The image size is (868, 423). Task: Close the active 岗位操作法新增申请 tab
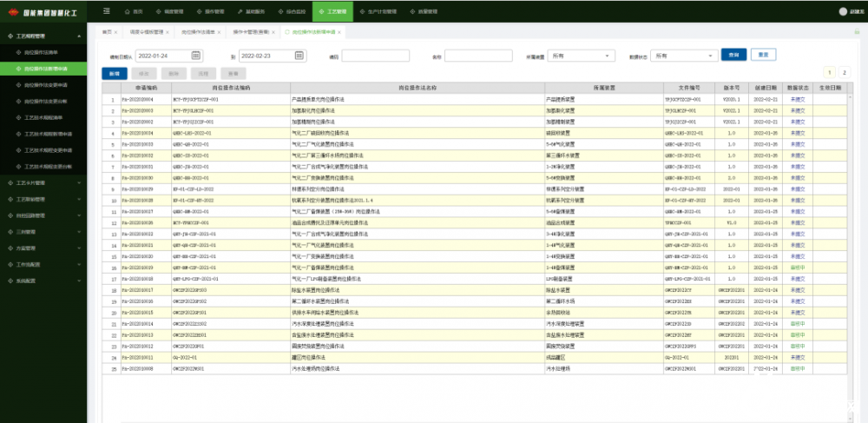(x=339, y=33)
